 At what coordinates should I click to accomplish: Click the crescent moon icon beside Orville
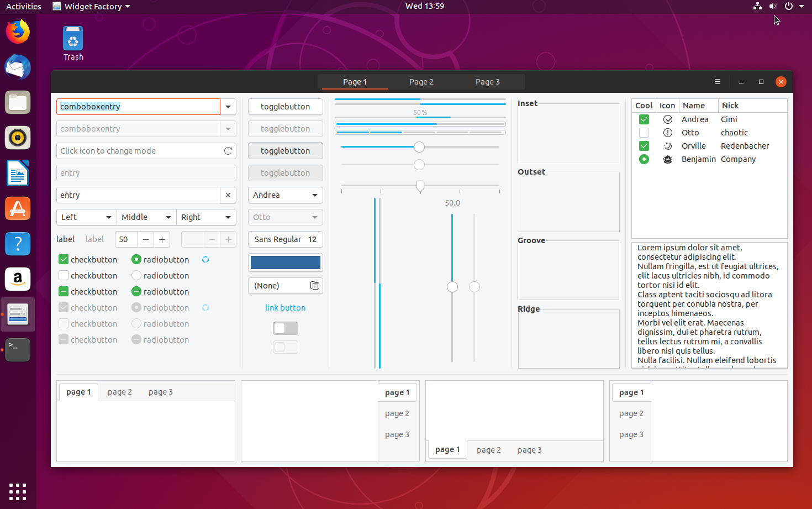click(668, 145)
